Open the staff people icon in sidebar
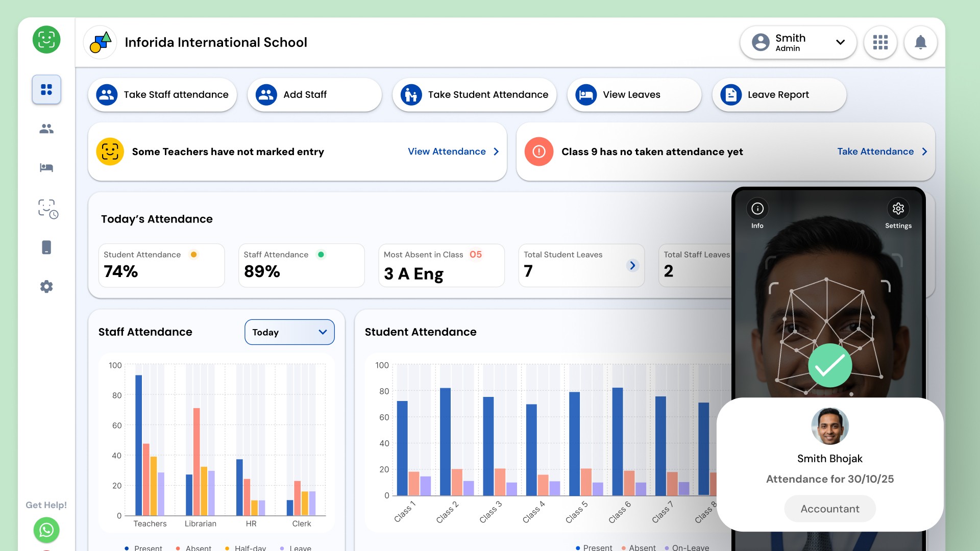Viewport: 980px width, 551px height. (46, 129)
